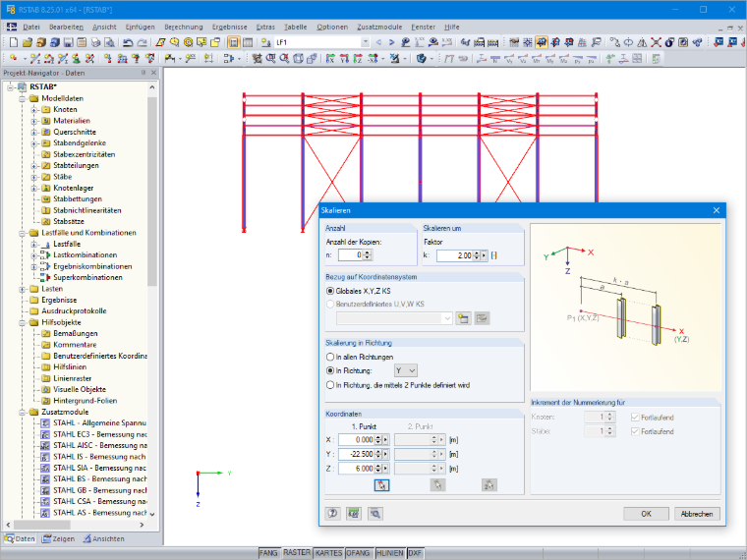
Task: Create new user coordinate system icon
Action: point(463,318)
